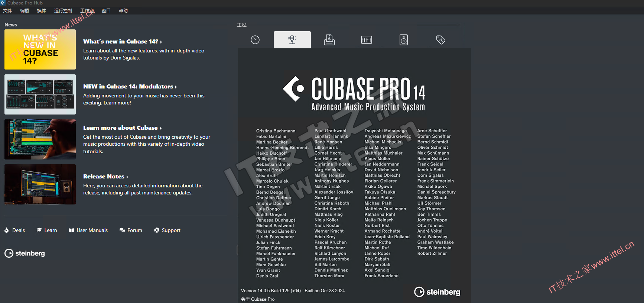Click the "Advanced Music Production System" tagline

coord(368,107)
